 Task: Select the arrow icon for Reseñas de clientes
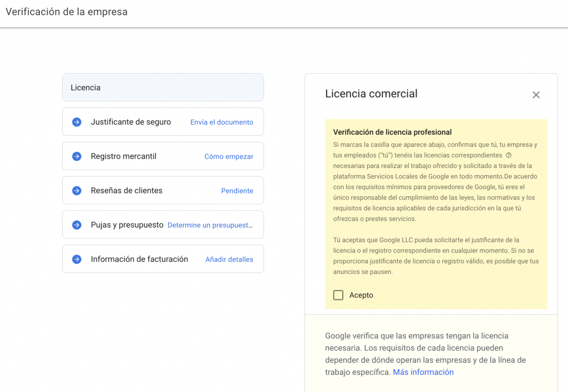pos(77,190)
